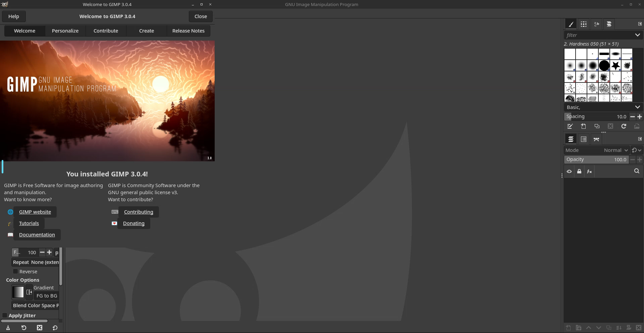Switch to the Contribute tab
Image resolution: width=644 pixels, height=333 pixels.
coord(106,31)
